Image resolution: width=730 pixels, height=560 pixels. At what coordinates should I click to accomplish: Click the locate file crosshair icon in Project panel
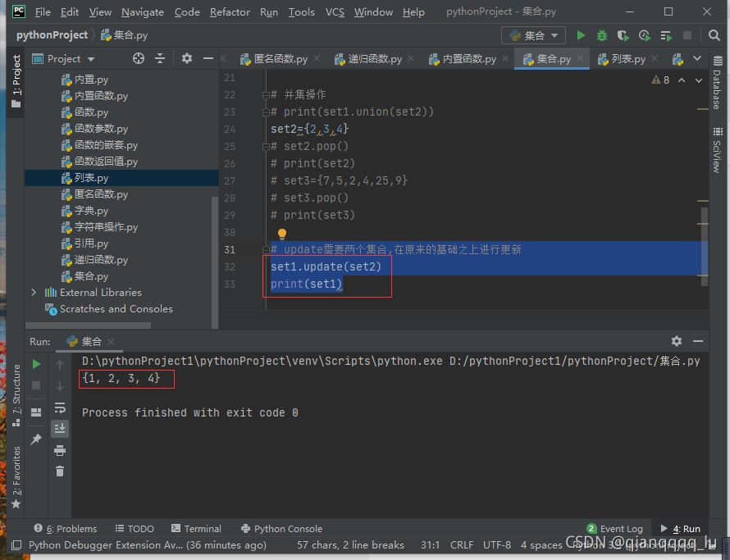click(x=139, y=58)
